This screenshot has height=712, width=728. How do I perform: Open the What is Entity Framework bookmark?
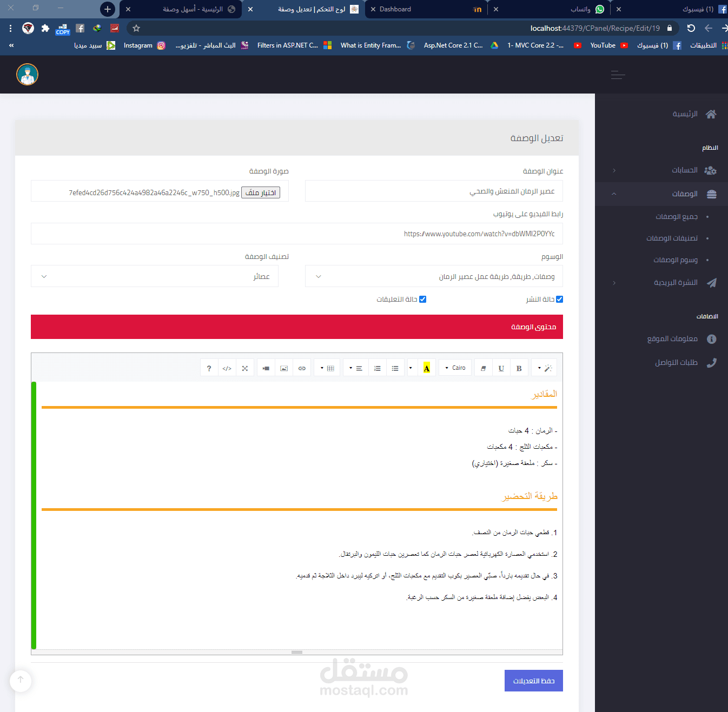(378, 45)
